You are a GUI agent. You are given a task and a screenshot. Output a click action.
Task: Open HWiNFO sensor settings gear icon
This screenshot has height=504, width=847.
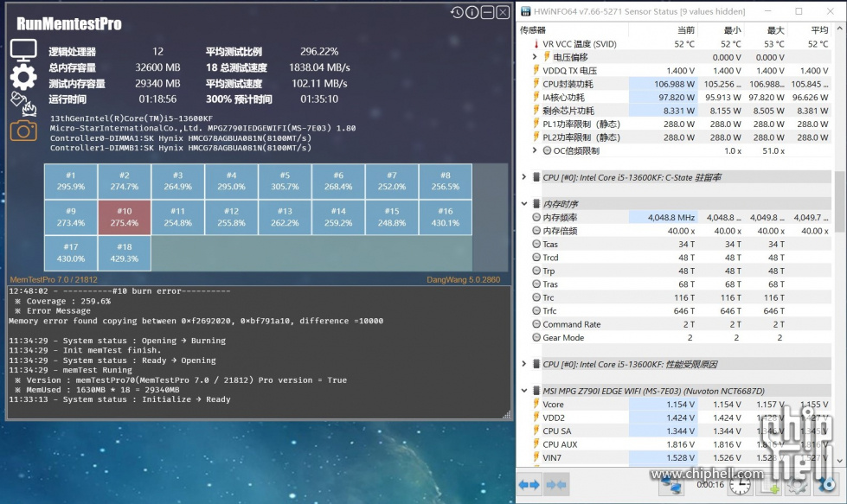point(798,486)
